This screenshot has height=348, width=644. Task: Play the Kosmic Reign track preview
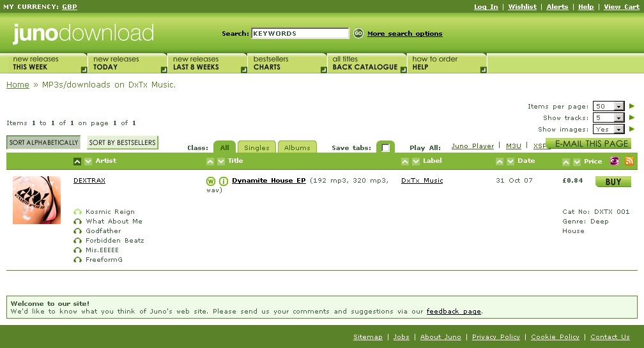click(77, 212)
